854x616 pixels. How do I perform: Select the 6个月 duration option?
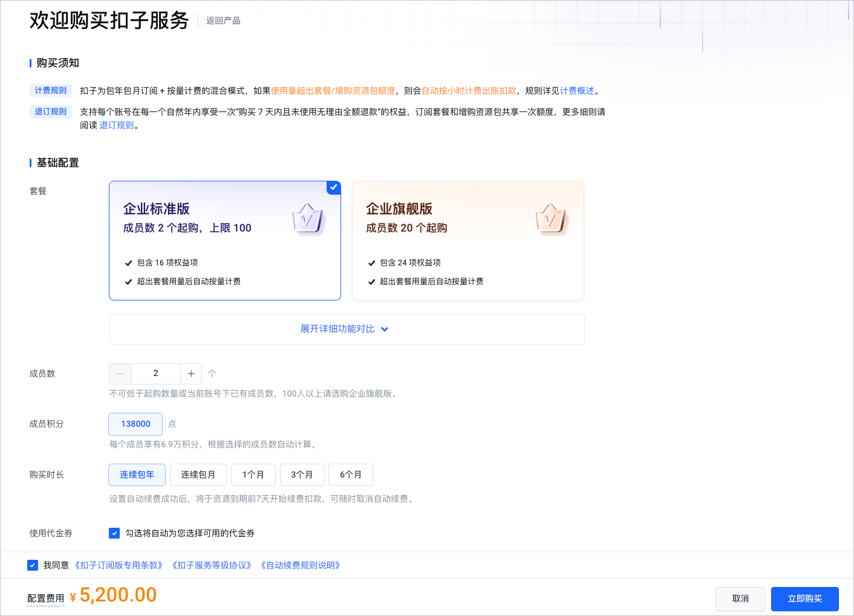[x=351, y=475]
